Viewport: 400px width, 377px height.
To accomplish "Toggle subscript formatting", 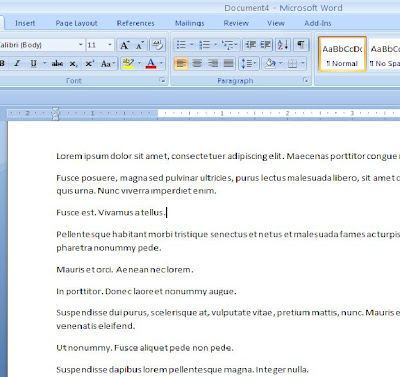I will pos(73,63).
